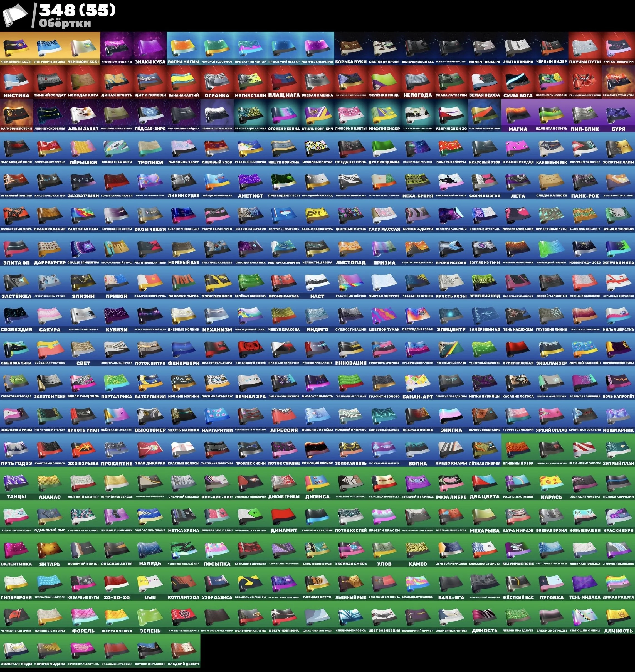Select the ВАЛЕНТИНКА wrap thumbnail

[x=16, y=550]
